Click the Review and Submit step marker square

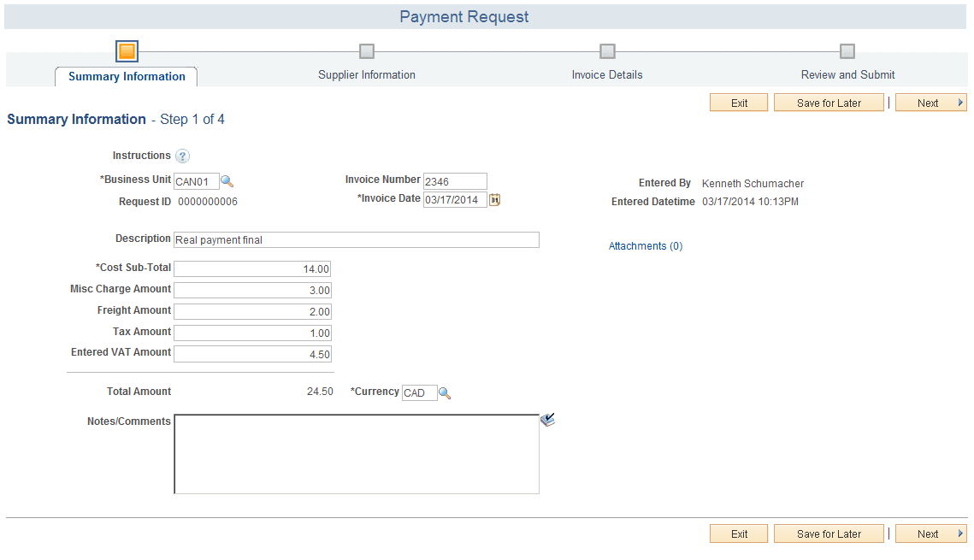click(847, 50)
